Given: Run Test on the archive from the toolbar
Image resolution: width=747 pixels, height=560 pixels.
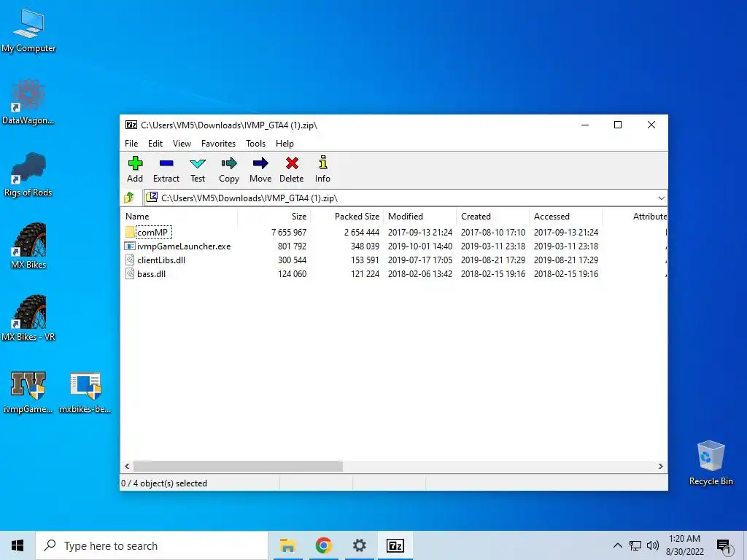Looking at the screenshot, I should coord(198,169).
